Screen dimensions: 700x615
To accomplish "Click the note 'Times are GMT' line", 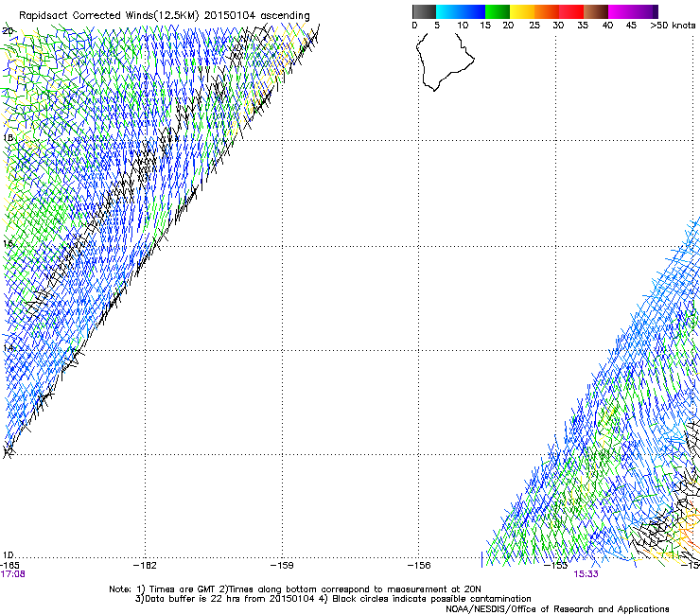I will pyautogui.click(x=295, y=589).
